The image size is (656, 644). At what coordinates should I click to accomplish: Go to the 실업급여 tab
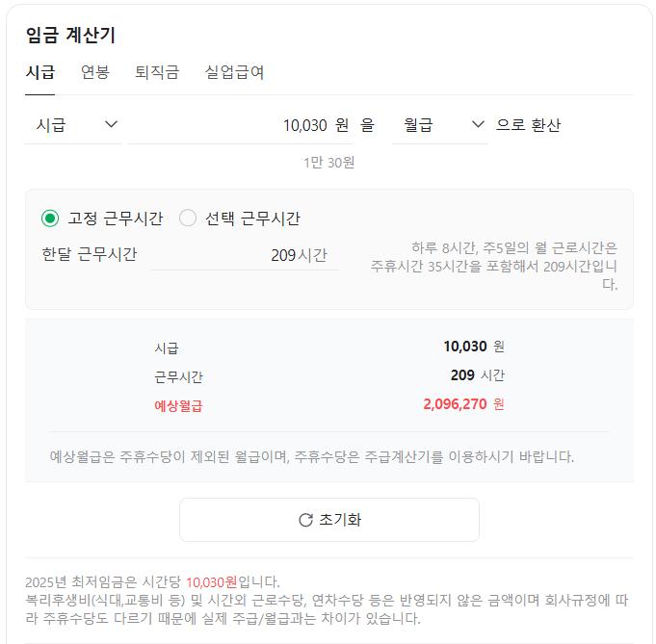coord(234,72)
